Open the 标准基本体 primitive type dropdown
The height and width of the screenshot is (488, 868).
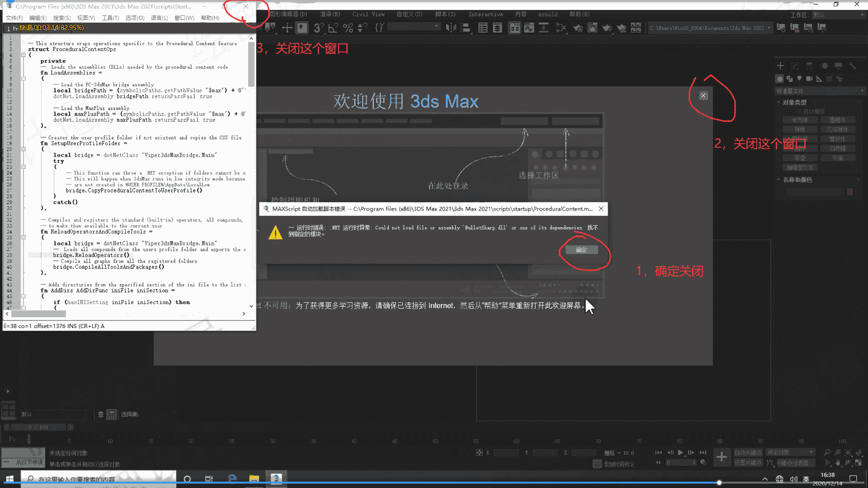[820, 91]
